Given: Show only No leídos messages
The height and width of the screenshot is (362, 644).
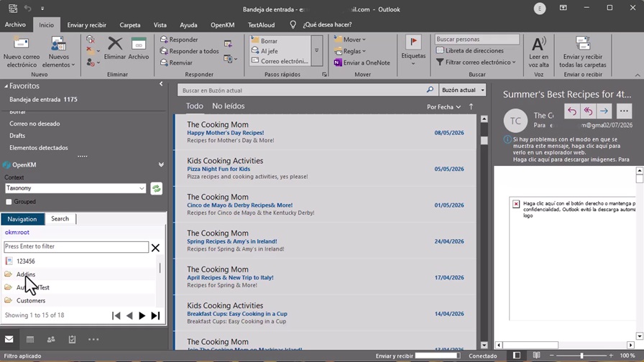Looking at the screenshot, I should pos(229,106).
